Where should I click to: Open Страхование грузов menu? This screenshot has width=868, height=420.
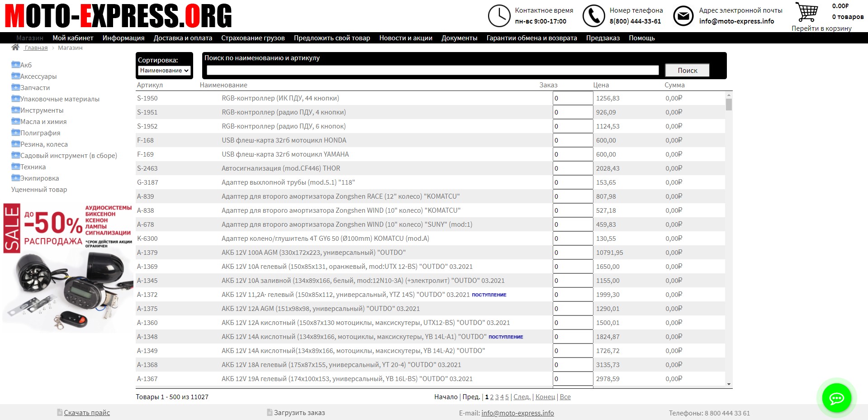[x=253, y=38]
